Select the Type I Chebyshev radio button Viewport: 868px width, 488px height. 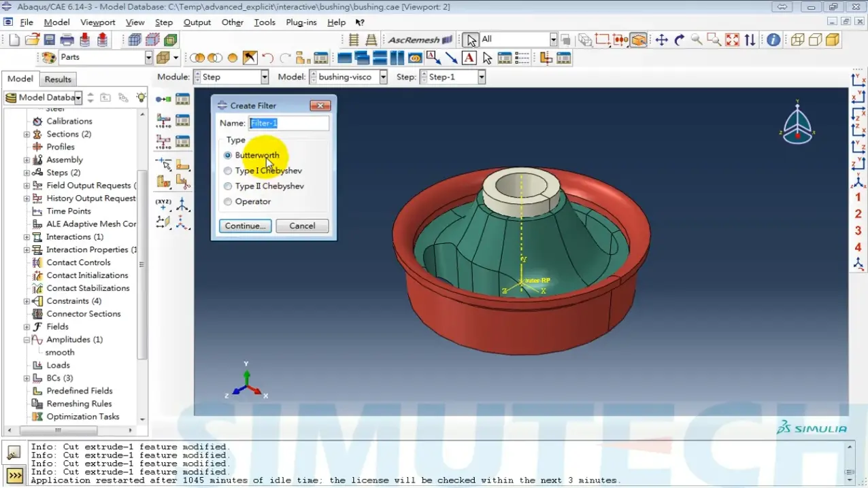228,171
